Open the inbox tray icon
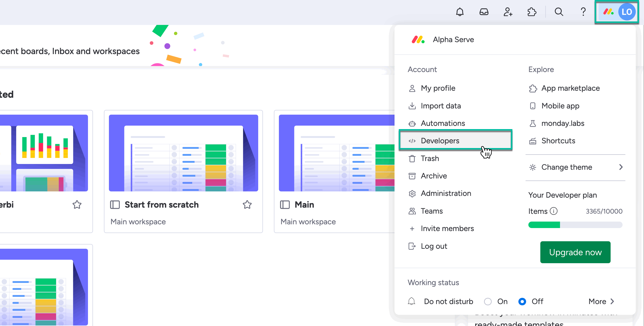644x326 pixels. (484, 12)
